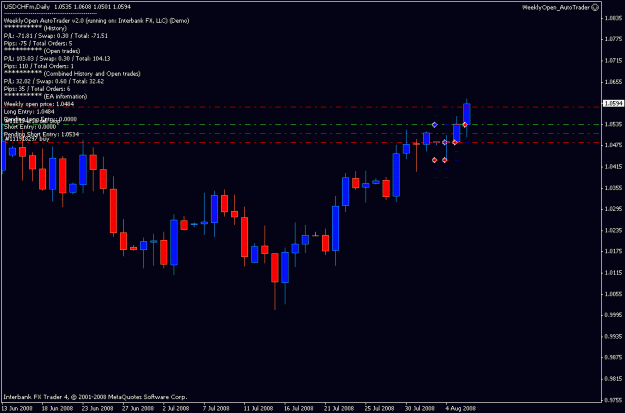Select the blue diamond on green dashed line
Image resolution: width=625 pixels, height=413 pixels.
point(434,125)
